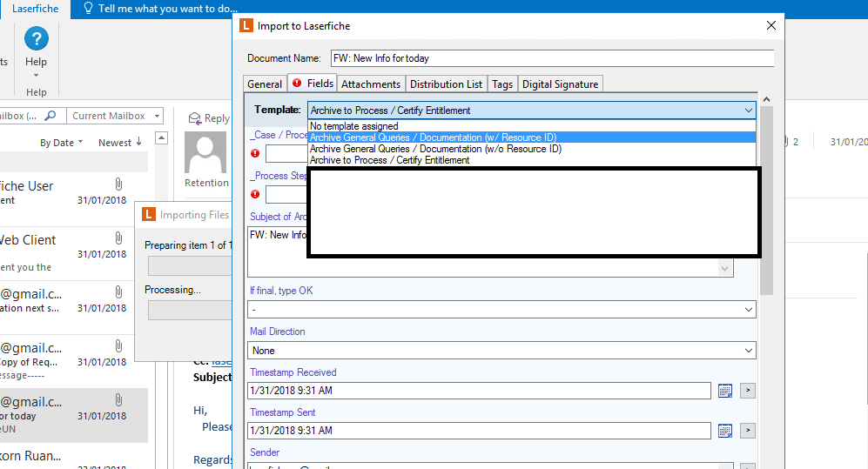
Task: Click the fields panel vertical scrollbar thumb
Action: [766, 200]
